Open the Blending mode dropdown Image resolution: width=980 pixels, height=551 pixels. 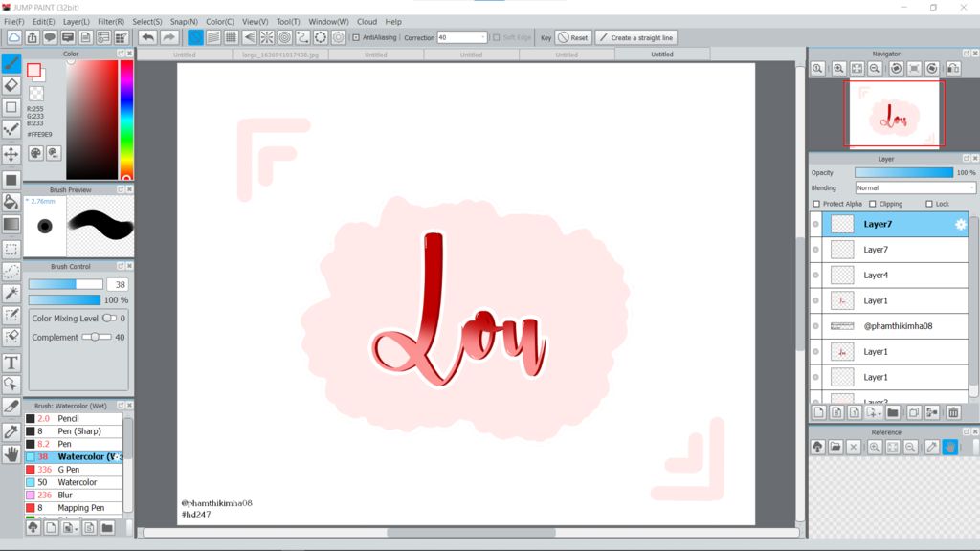point(915,188)
